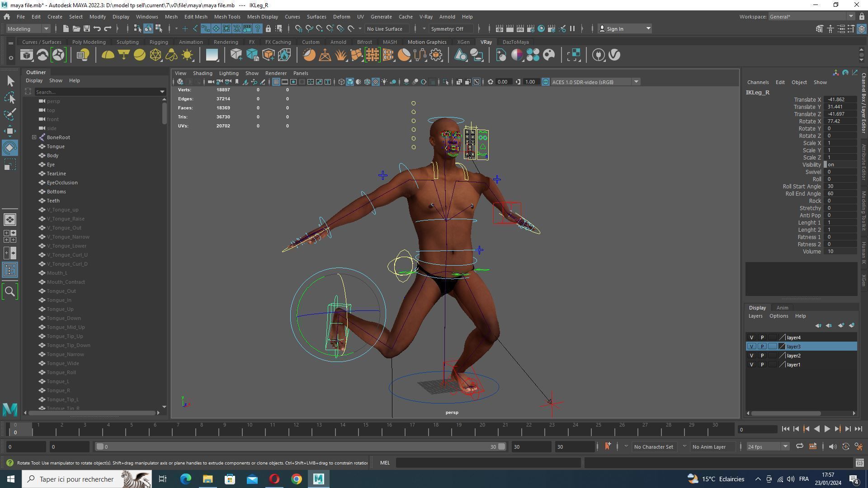Toggle playback P box of layer2
The image size is (868, 488).
762,356
